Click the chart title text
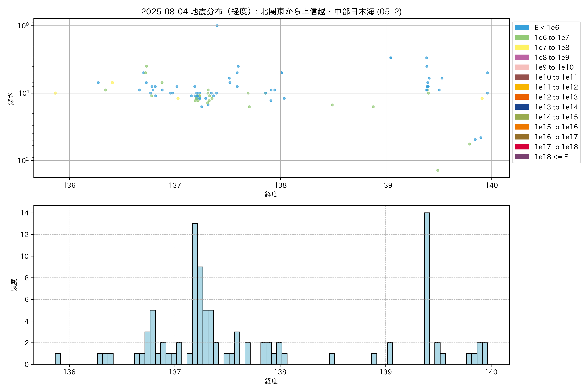The image size is (588, 392). [271, 11]
